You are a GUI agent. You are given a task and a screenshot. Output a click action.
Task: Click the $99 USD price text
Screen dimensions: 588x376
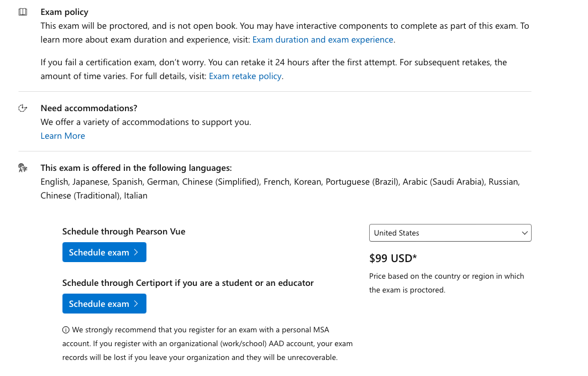[393, 258]
